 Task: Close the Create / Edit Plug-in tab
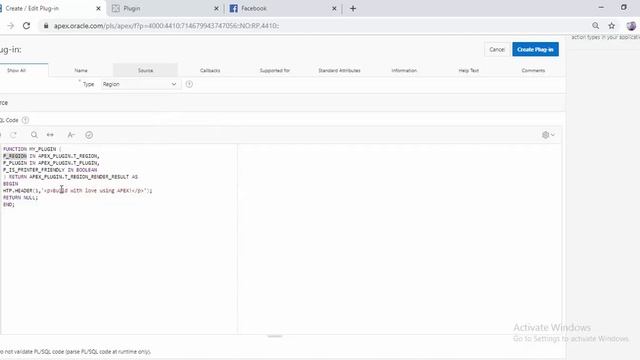pos(98,9)
